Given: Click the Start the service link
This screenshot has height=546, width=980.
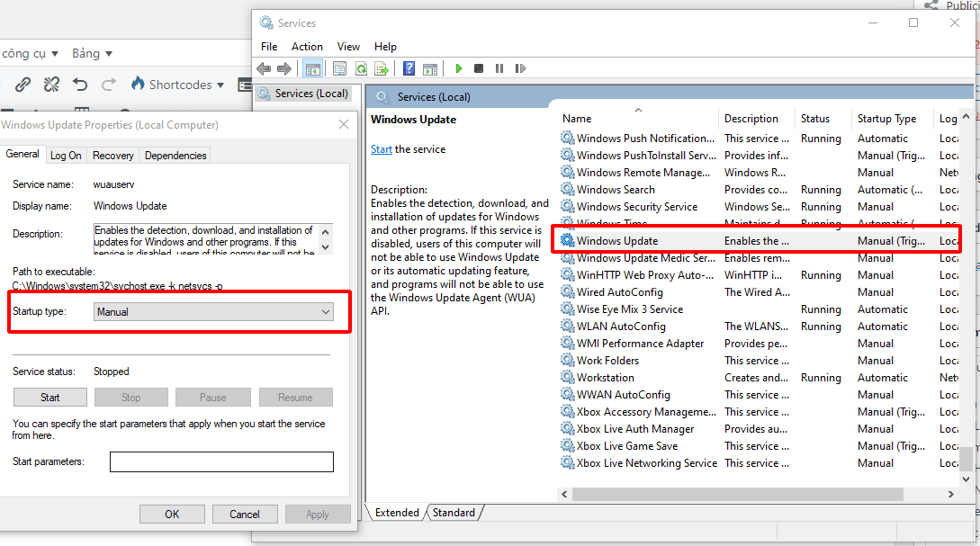Looking at the screenshot, I should coord(382,149).
